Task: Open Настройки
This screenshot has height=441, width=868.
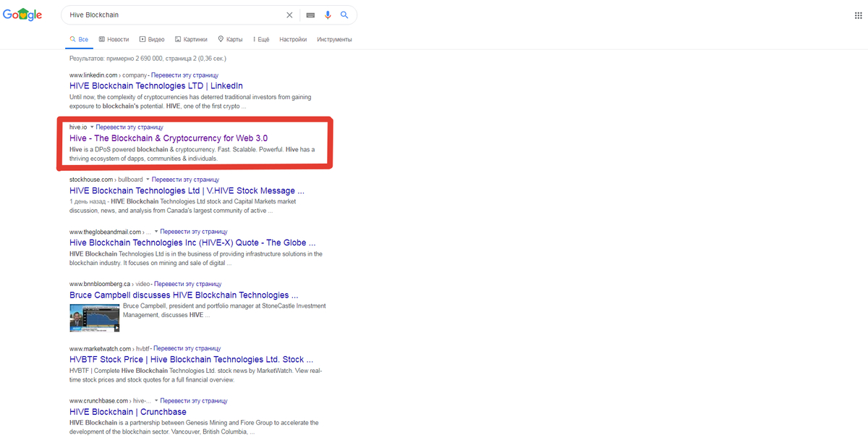Action: 293,39
